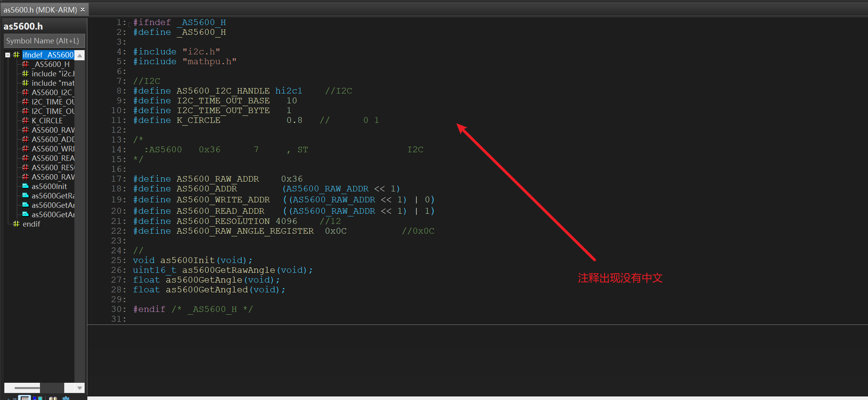This screenshot has width=868, height=400.
Task: Select AS5600_RES symbol in the list
Action: click(53, 168)
